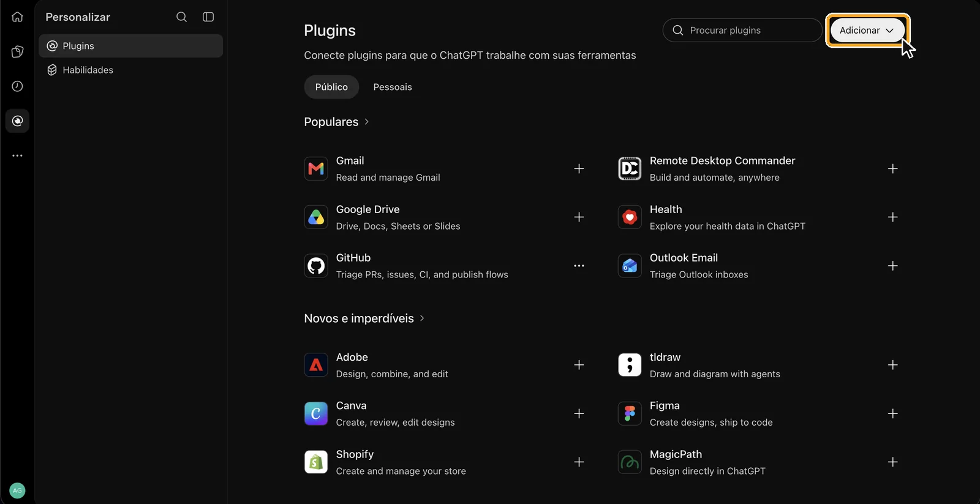The width and height of the screenshot is (980, 504).
Task: Click the home icon in left rail
Action: pyautogui.click(x=17, y=17)
